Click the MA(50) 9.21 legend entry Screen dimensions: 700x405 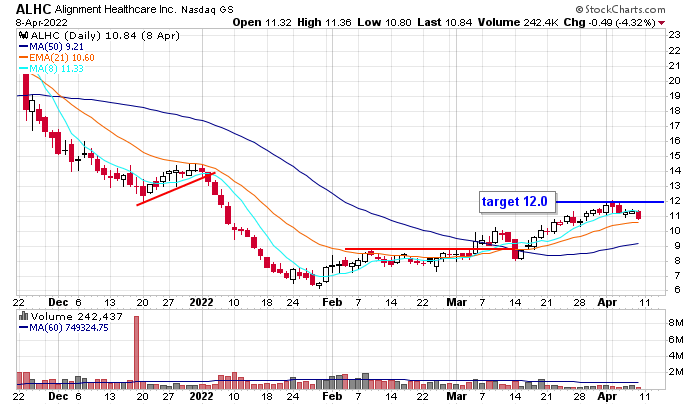51,47
